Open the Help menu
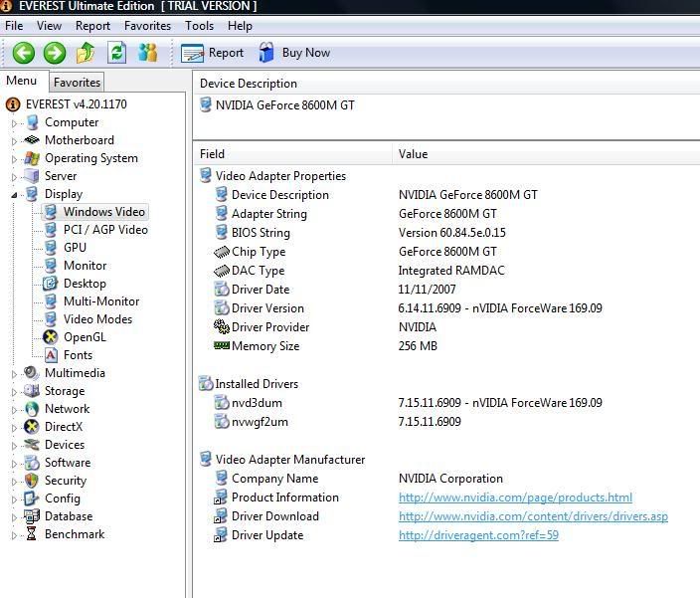The height and width of the screenshot is (598, 700). (x=240, y=26)
